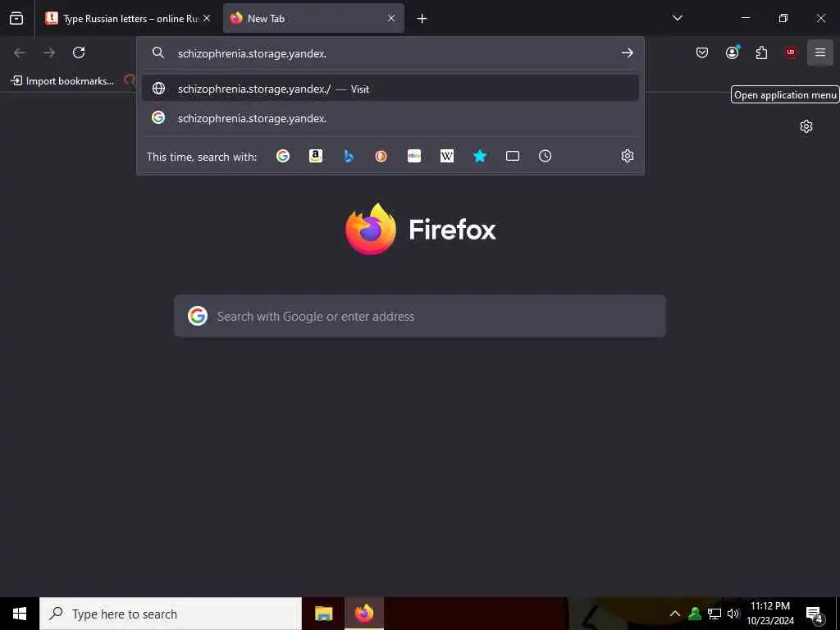The height and width of the screenshot is (630, 840).
Task: Open the Windows Start menu
Action: (x=20, y=614)
